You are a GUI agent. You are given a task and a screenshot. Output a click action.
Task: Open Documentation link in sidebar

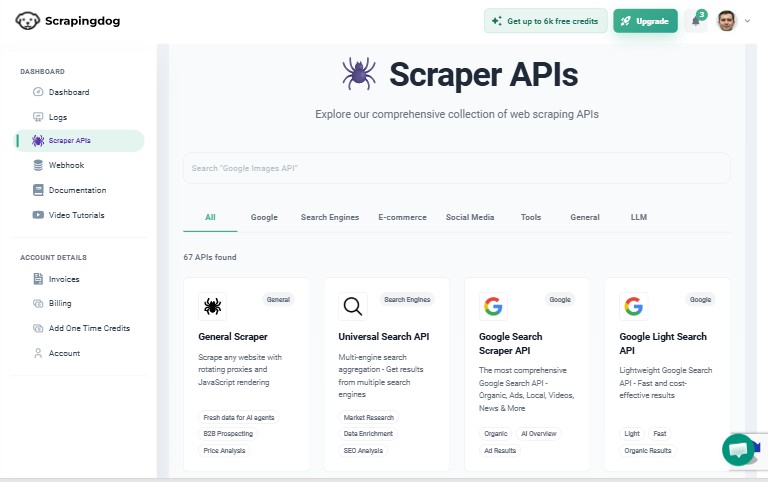click(77, 190)
